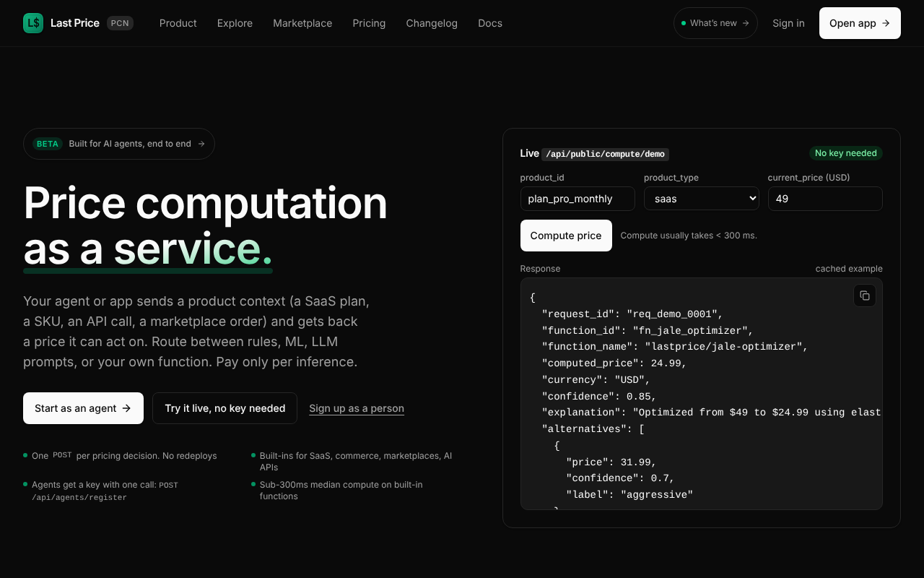Focus the current_price (USD) field
Image resolution: width=924 pixels, height=578 pixels.
[825, 199]
